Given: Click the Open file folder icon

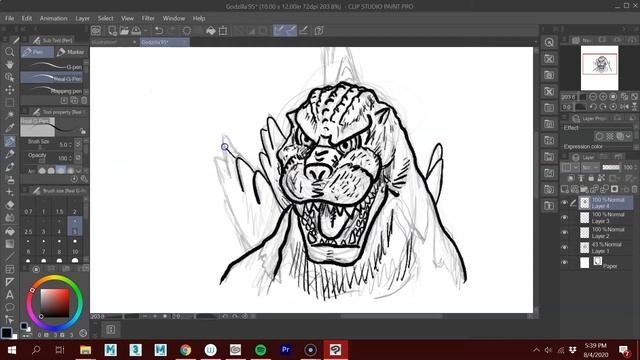Looking at the screenshot, I should (x=124, y=31).
